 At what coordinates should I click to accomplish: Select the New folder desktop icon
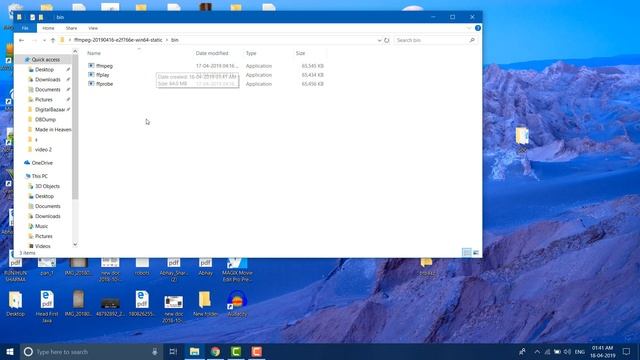[205, 304]
